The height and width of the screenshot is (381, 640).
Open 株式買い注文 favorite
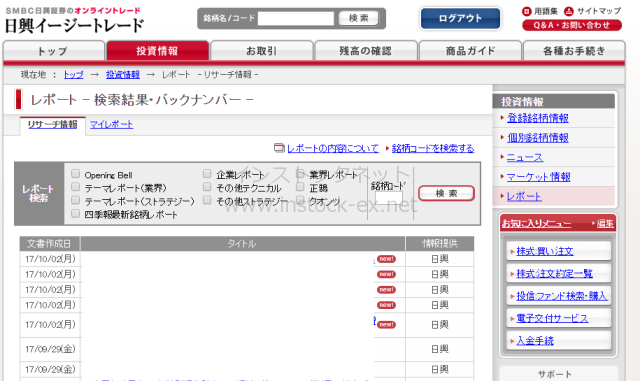pos(545,251)
